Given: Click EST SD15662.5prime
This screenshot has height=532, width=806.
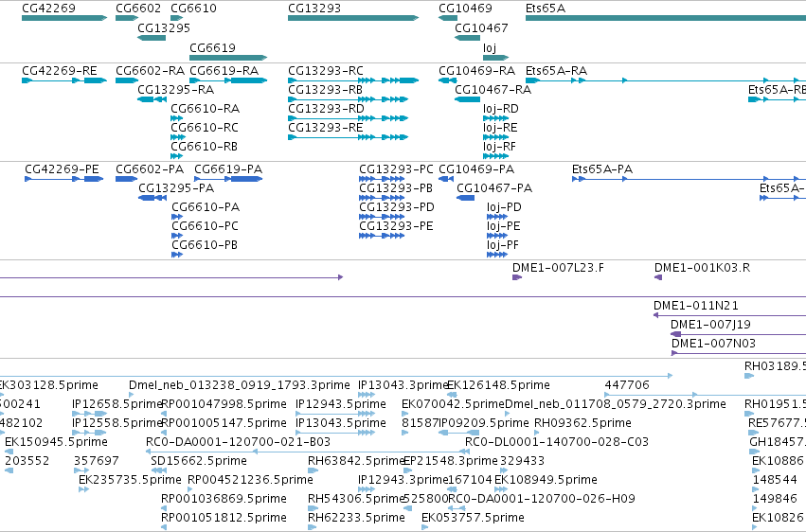Looking at the screenshot, I should [x=198, y=461].
